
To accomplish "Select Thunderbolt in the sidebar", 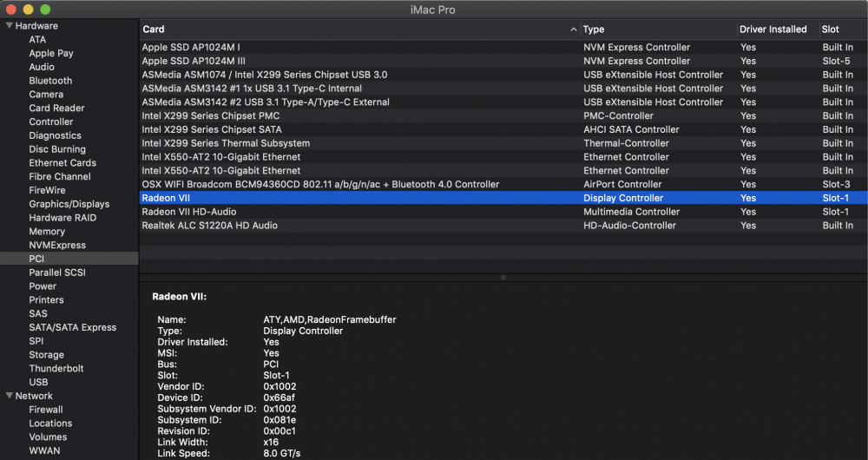I will coord(56,368).
